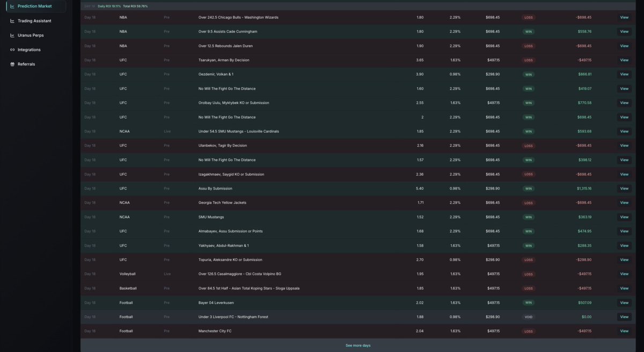Click LOSS badge on Bulls - Wizards row
Viewport: 644px width, 352px height.
(529, 17)
